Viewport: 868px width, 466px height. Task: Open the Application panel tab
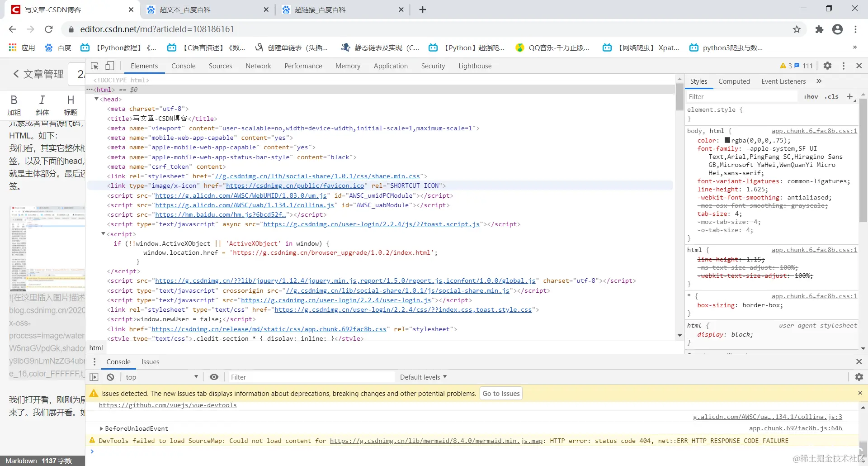[x=391, y=66]
